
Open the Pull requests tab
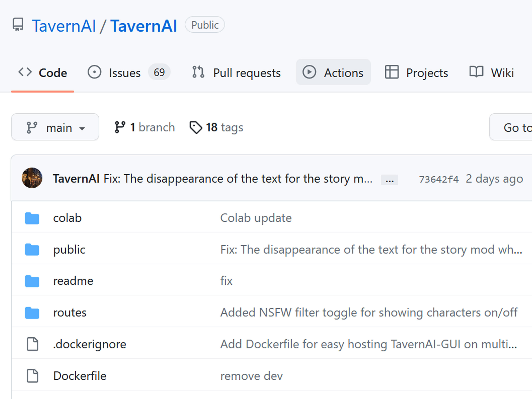tap(236, 72)
